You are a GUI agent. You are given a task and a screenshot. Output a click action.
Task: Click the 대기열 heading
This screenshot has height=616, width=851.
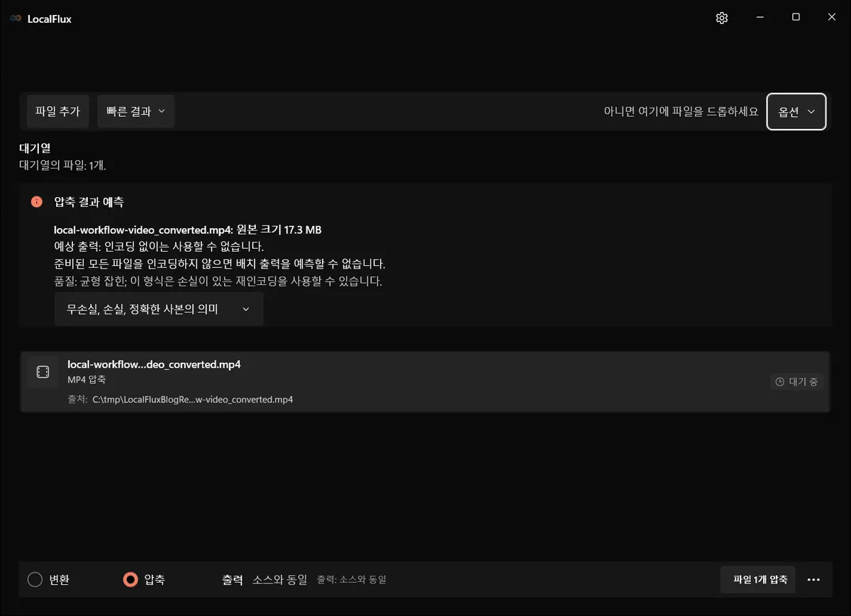(x=35, y=149)
